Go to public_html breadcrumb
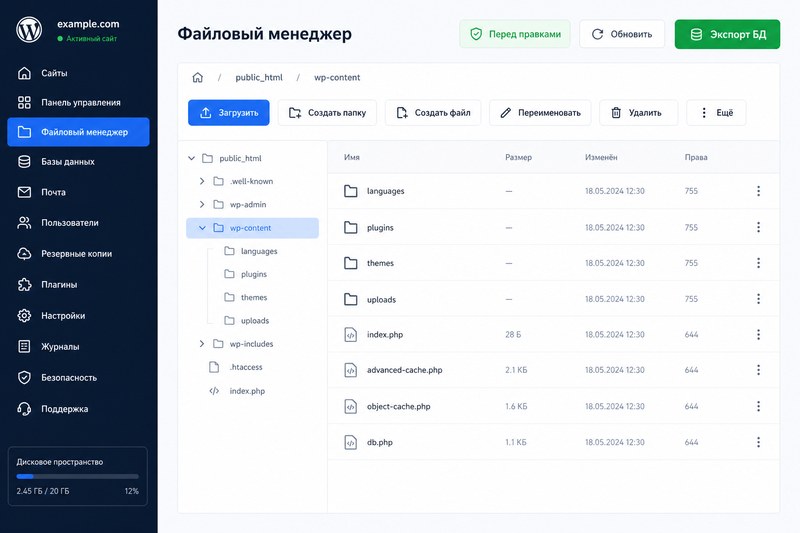800x533 pixels. click(x=259, y=78)
